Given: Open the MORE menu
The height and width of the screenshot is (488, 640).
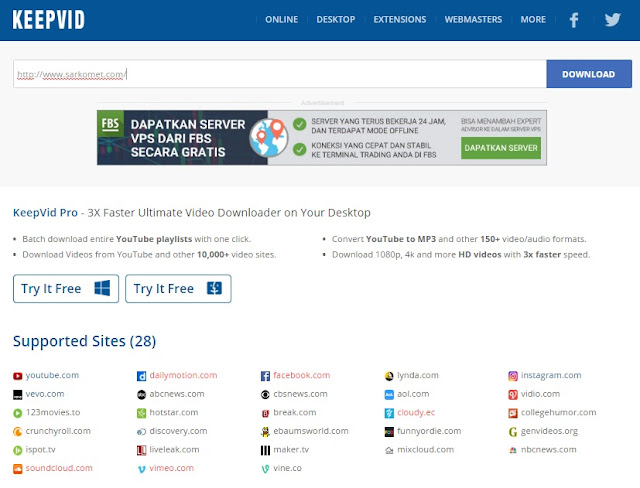Looking at the screenshot, I should click(533, 20).
